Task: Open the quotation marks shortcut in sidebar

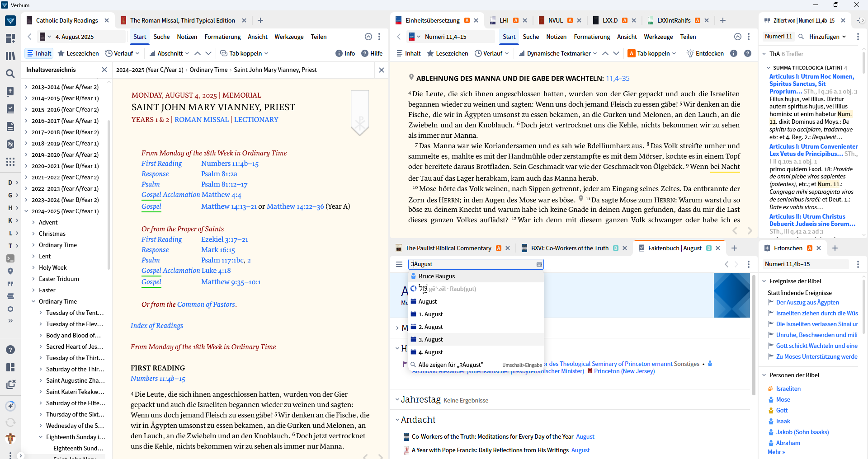Action: [x=10, y=284]
